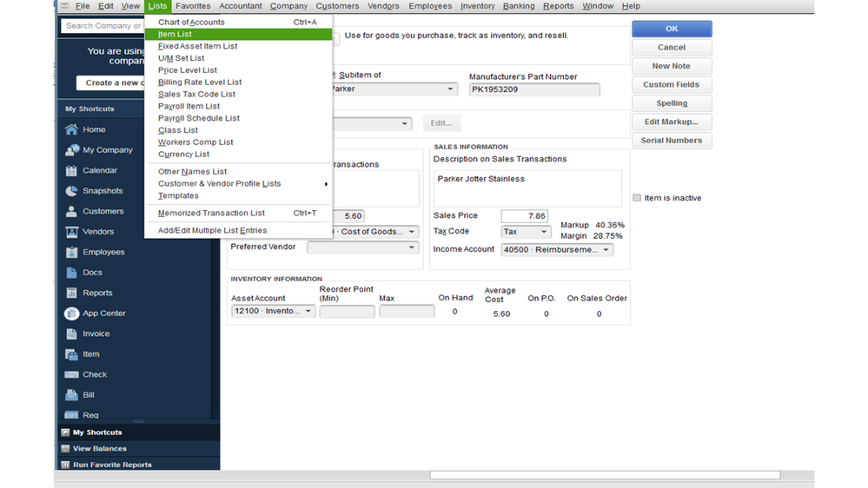Click the Max inventory field
The height and width of the screenshot is (488, 868).
407,312
